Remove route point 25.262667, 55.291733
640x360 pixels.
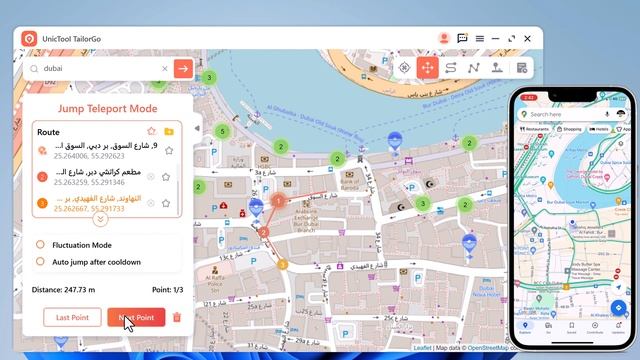(151, 203)
